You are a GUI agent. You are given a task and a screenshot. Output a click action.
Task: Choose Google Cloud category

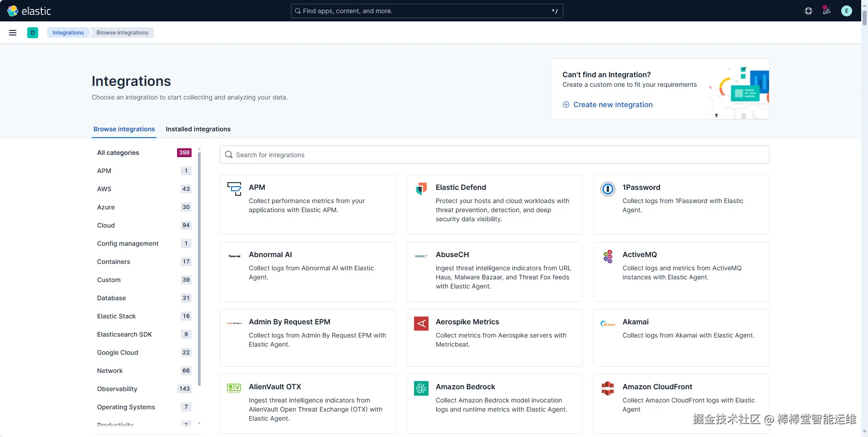(144, 353)
